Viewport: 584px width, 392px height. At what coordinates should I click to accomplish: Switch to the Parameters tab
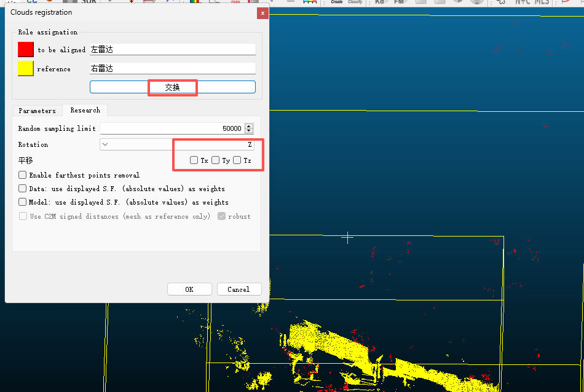coord(37,110)
